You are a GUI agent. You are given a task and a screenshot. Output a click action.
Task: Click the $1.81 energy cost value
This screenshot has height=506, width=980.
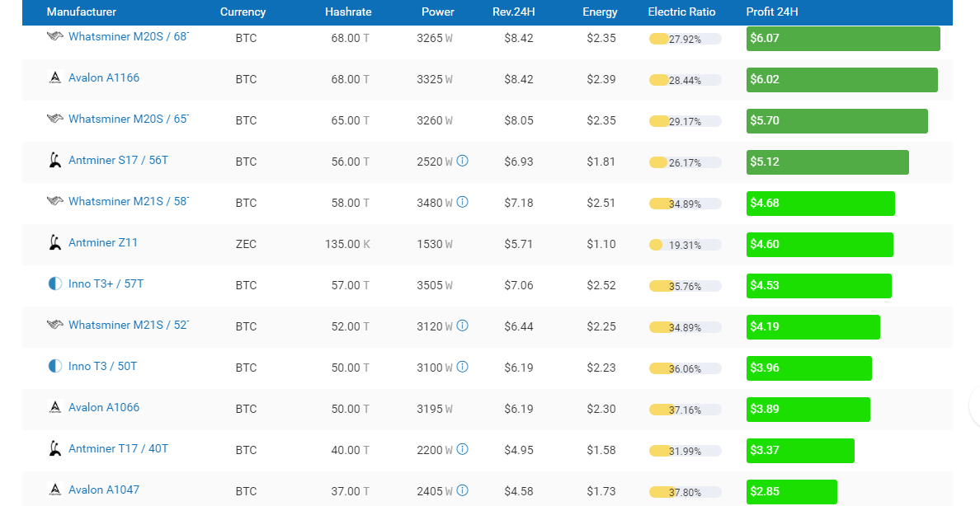click(x=601, y=162)
